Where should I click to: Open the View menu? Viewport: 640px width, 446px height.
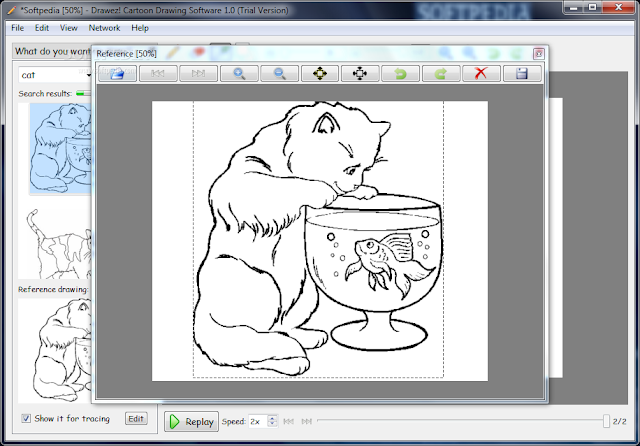(x=69, y=28)
